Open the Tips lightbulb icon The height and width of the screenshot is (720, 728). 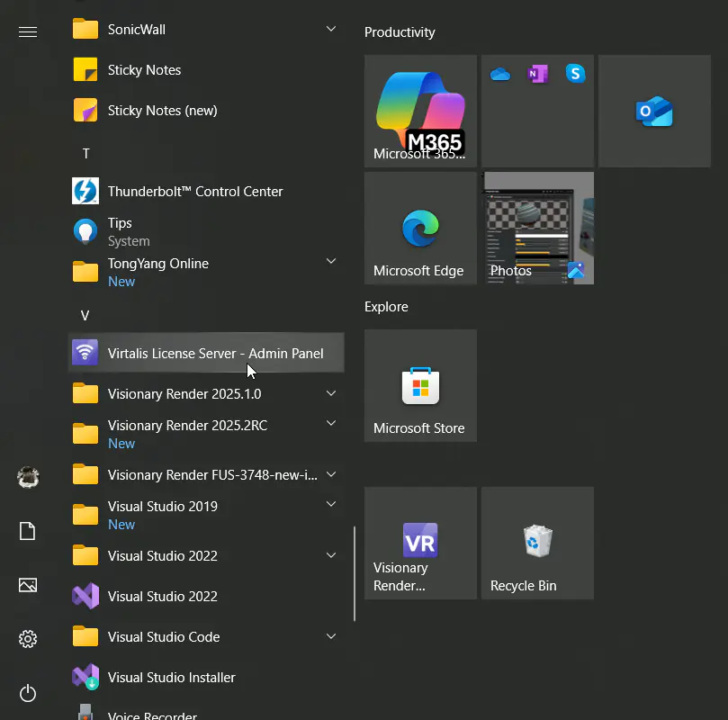click(85, 231)
